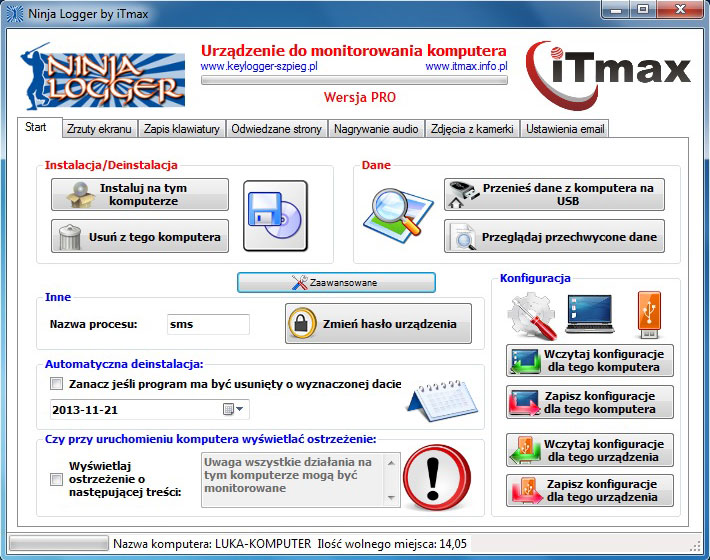Image resolution: width=710 pixels, height=560 pixels.
Task: Click the document search icon on Przeglądaj button
Action: pyautogui.click(x=463, y=237)
